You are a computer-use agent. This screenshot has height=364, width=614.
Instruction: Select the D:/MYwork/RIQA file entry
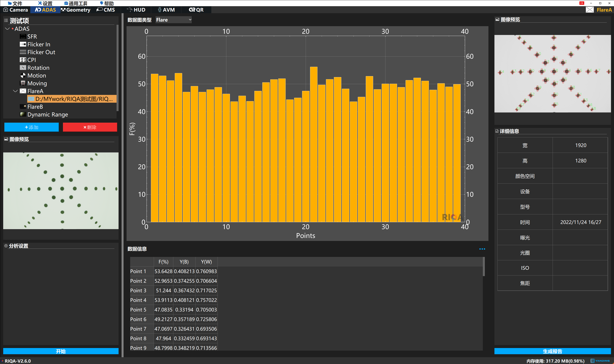(x=72, y=99)
